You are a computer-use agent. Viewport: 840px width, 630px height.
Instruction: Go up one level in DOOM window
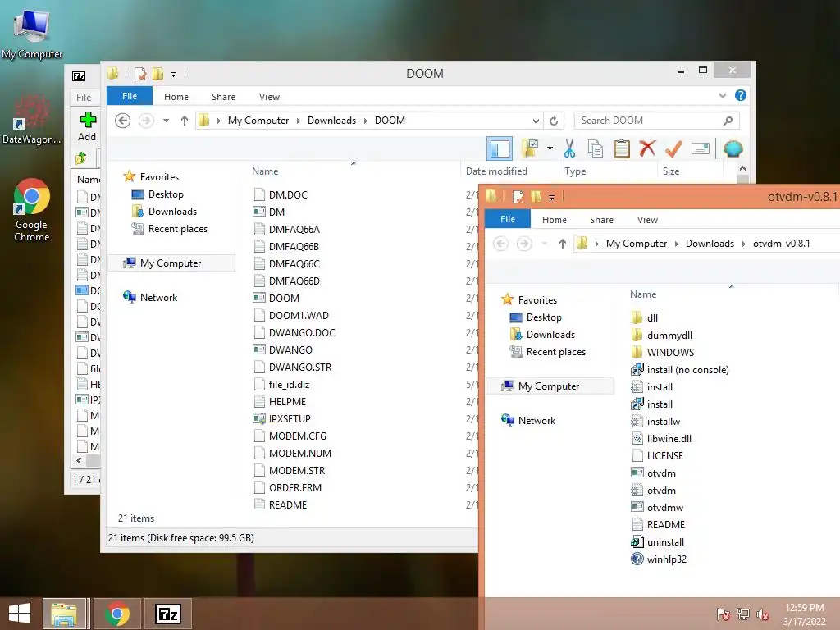(x=185, y=121)
